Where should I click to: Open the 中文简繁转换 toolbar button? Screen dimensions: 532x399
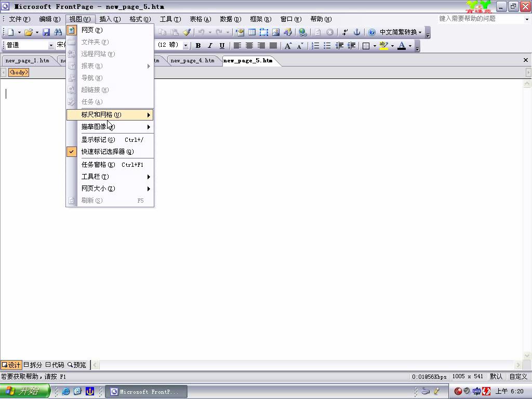(401, 32)
